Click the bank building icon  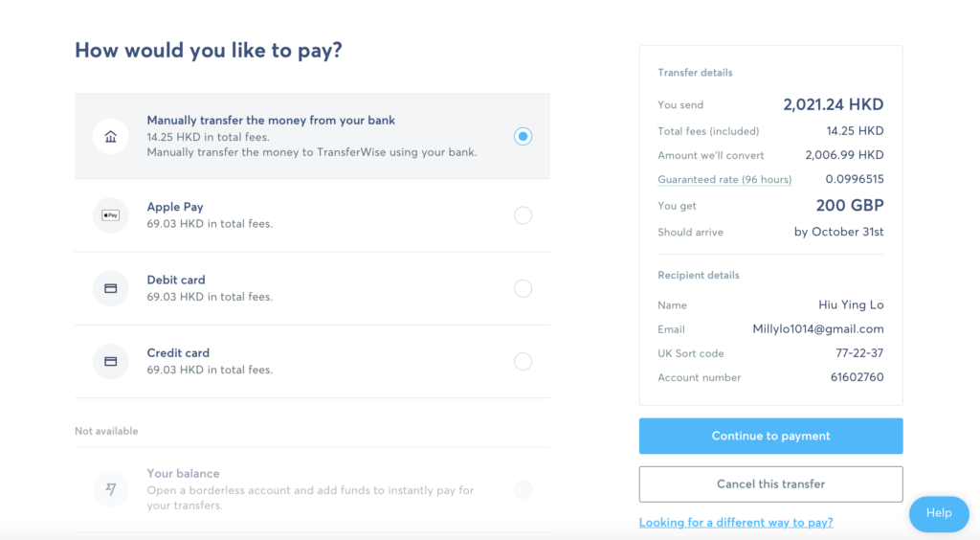(111, 136)
